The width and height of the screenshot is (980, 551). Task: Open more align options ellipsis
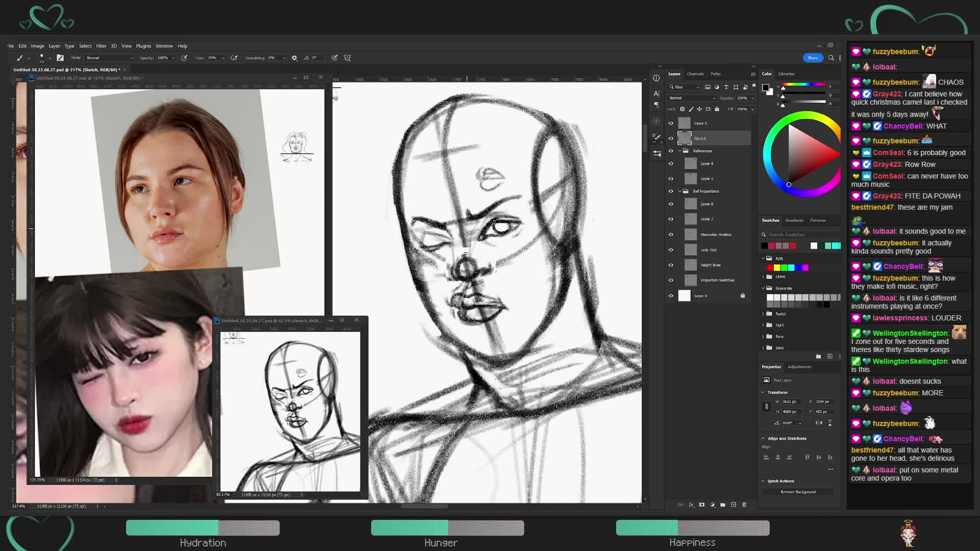830,469
